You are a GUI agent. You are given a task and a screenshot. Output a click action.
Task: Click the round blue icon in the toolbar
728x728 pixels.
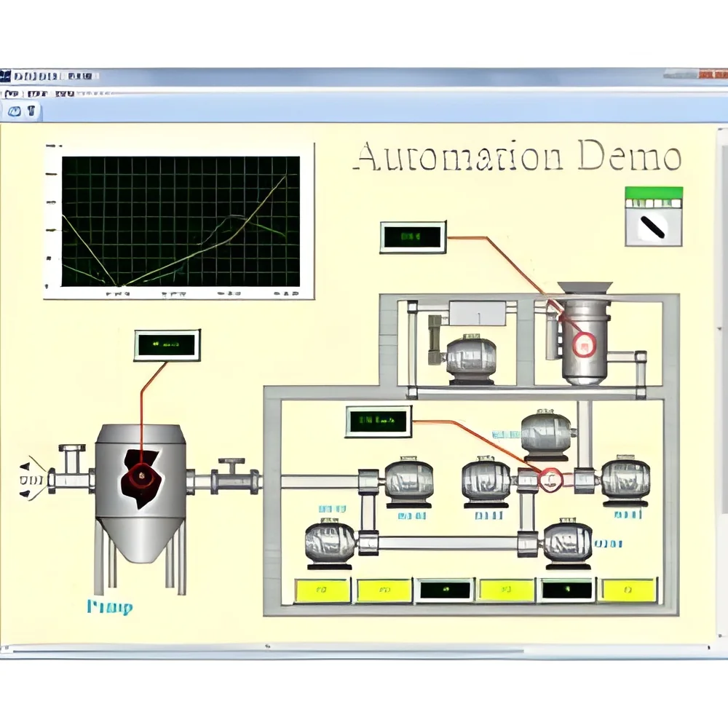(x=15, y=111)
